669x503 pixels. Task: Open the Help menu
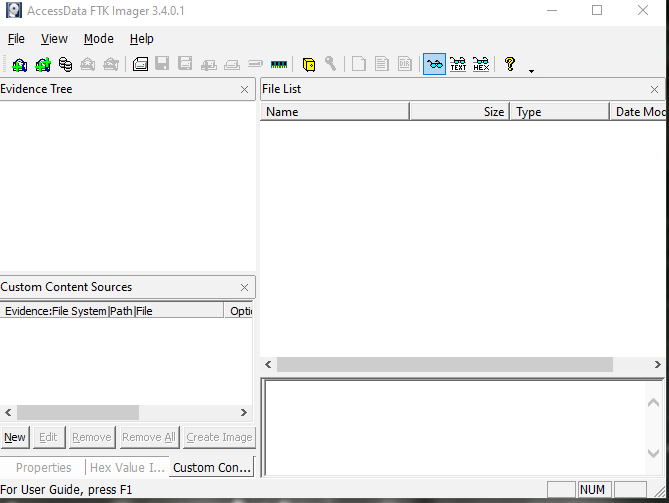(x=142, y=39)
